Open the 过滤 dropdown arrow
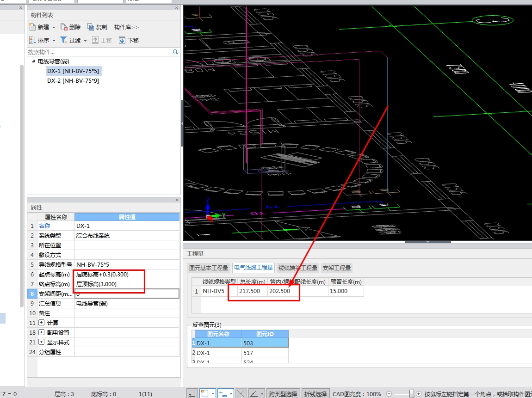The height and width of the screenshot is (398, 532). click(85, 41)
